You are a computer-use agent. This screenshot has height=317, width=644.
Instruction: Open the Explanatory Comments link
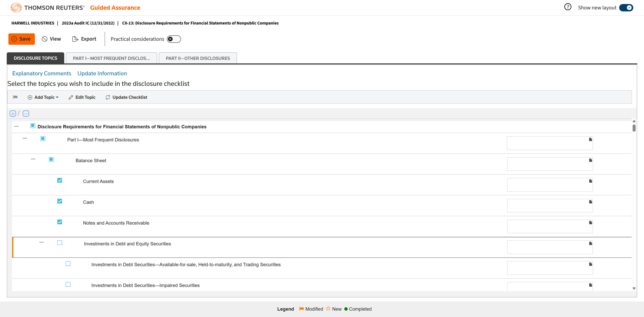[x=42, y=73]
